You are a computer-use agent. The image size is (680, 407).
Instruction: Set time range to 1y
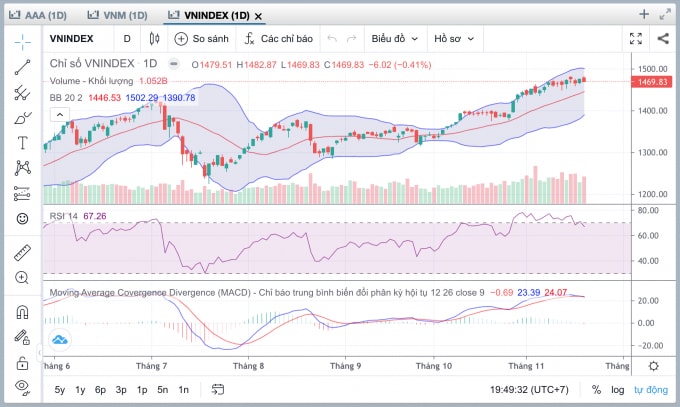tap(80, 390)
